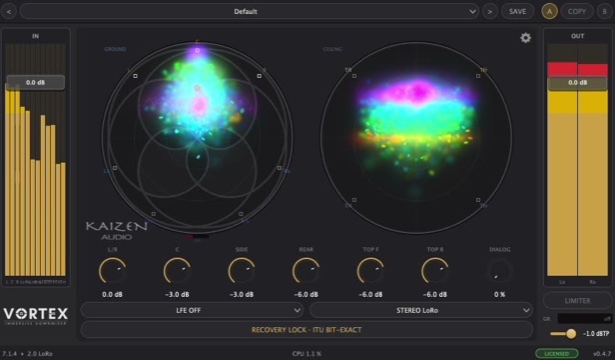Click the OUT meter 0.0 dB gain handle
The height and width of the screenshot is (360, 615).
click(x=577, y=83)
